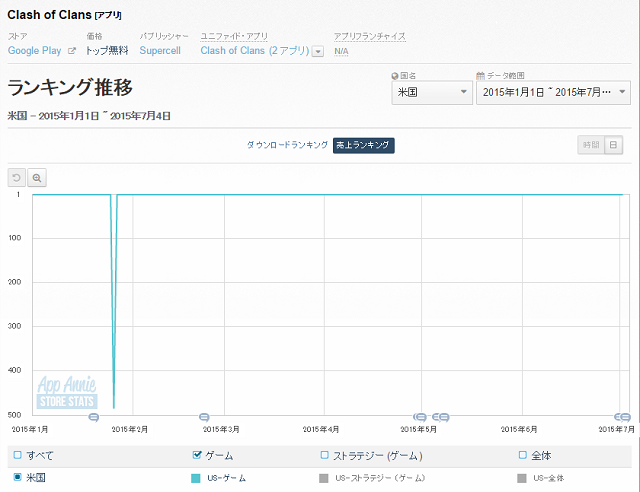This screenshot has width=640, height=492.
Task: Click the globe icon beside 国名
Action: [395, 76]
